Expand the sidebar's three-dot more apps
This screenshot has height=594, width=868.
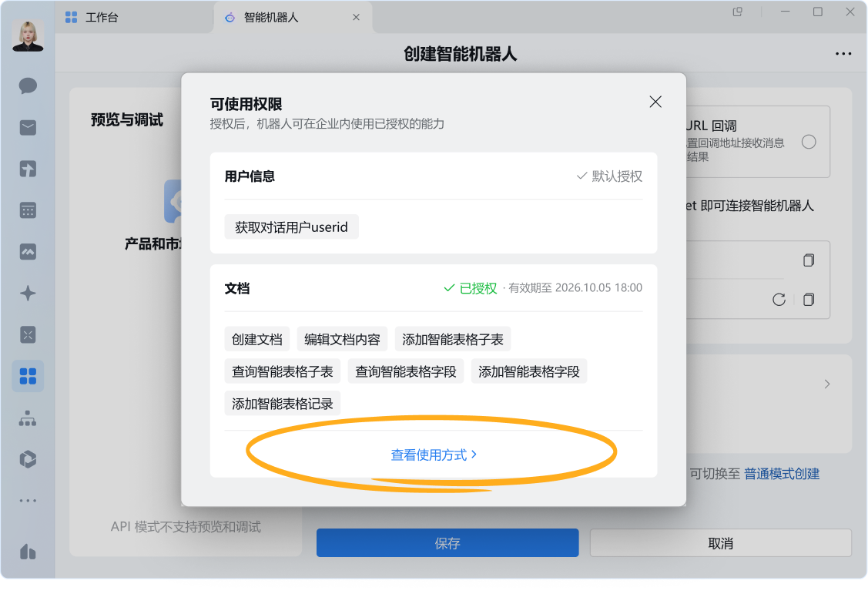click(x=28, y=501)
